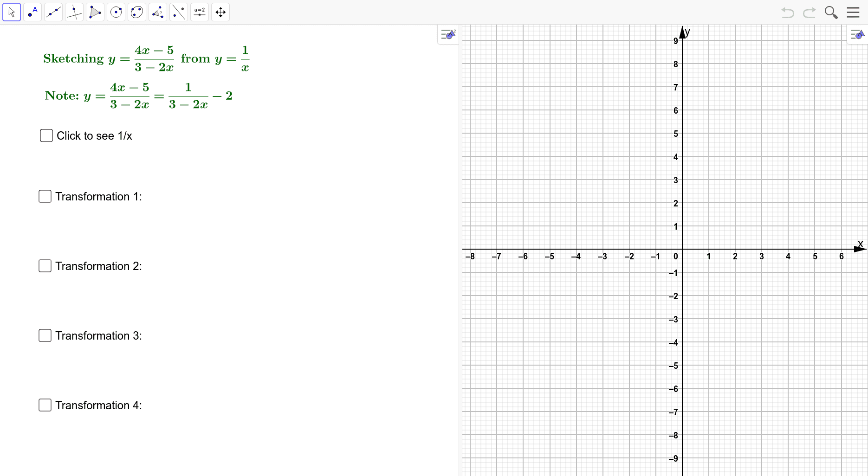Viewport: 868px width, 476px height.
Task: Activate the Move Graphics View tool
Action: pyautogui.click(x=220, y=12)
